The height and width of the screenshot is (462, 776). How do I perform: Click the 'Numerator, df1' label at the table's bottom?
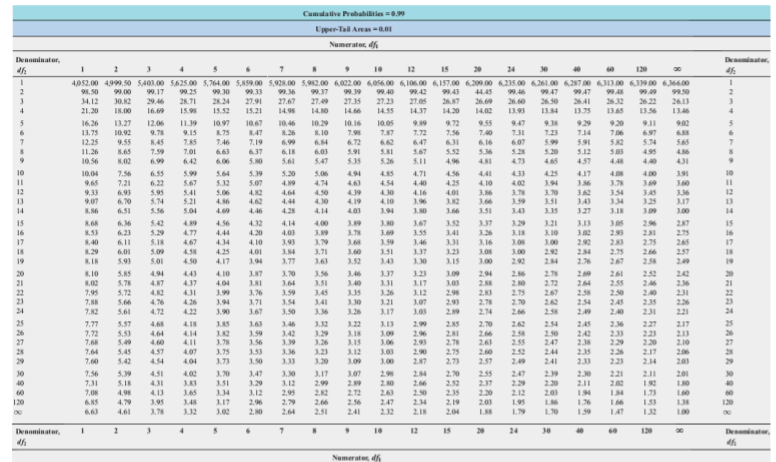355,458
